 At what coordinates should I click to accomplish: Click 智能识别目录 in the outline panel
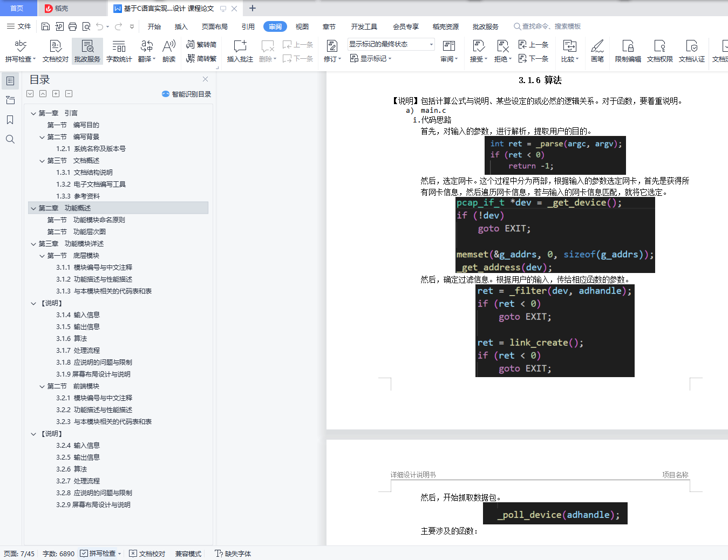coord(187,94)
